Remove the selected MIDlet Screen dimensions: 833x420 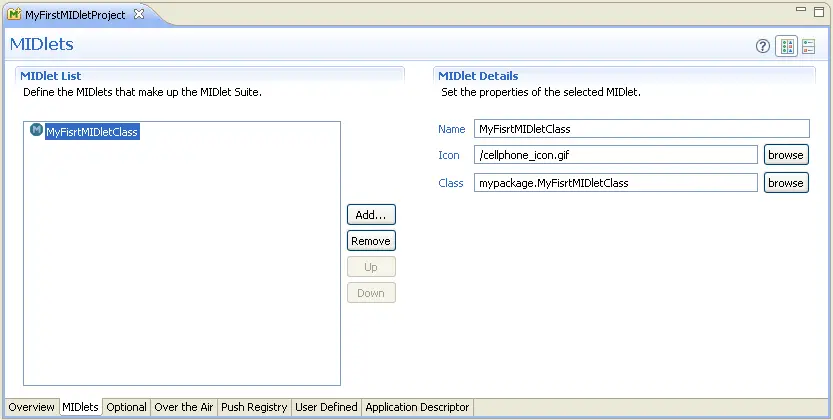tap(371, 241)
